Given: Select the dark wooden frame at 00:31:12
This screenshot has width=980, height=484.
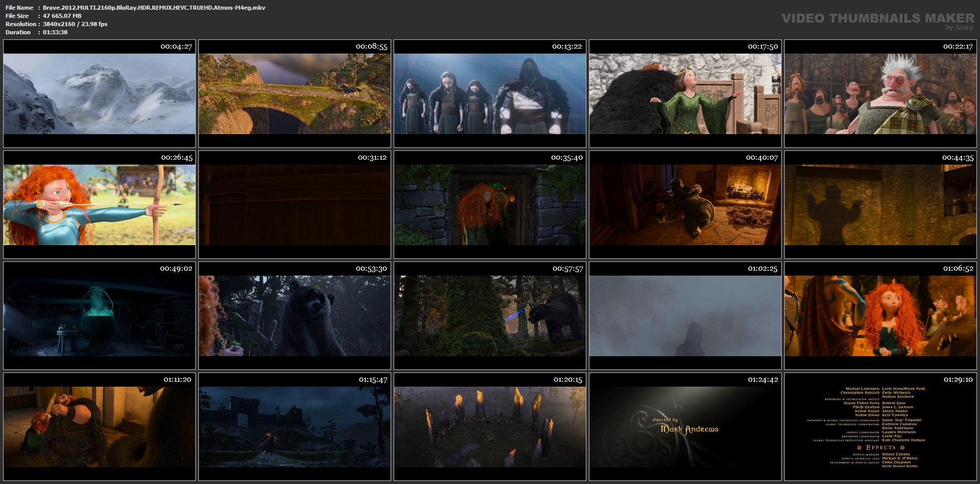Looking at the screenshot, I should pyautogui.click(x=294, y=205).
